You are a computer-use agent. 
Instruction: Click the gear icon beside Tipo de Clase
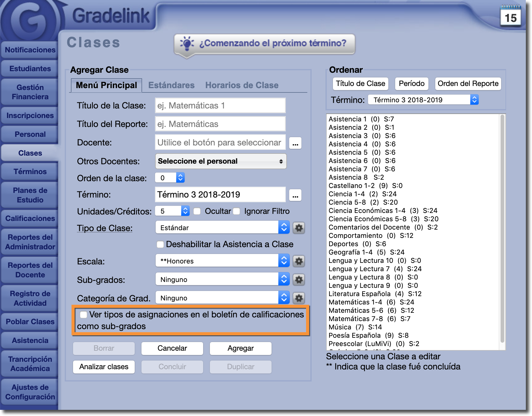298,228
